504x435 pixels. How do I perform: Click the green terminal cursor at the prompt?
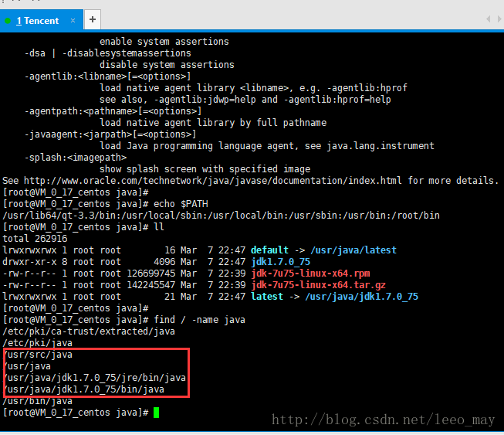(156, 413)
